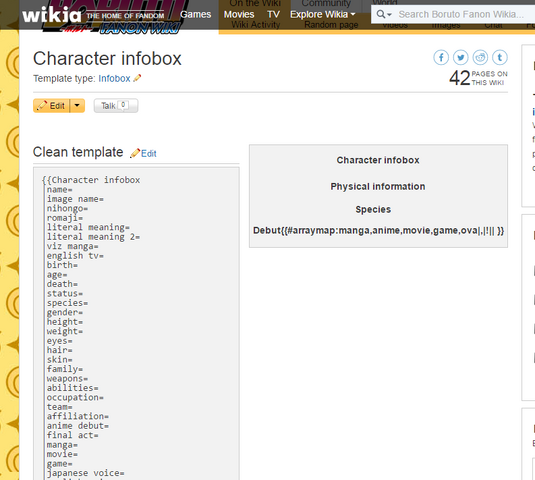The height and width of the screenshot is (480, 535).
Task: Select the Character infobox page title
Action: 107,58
